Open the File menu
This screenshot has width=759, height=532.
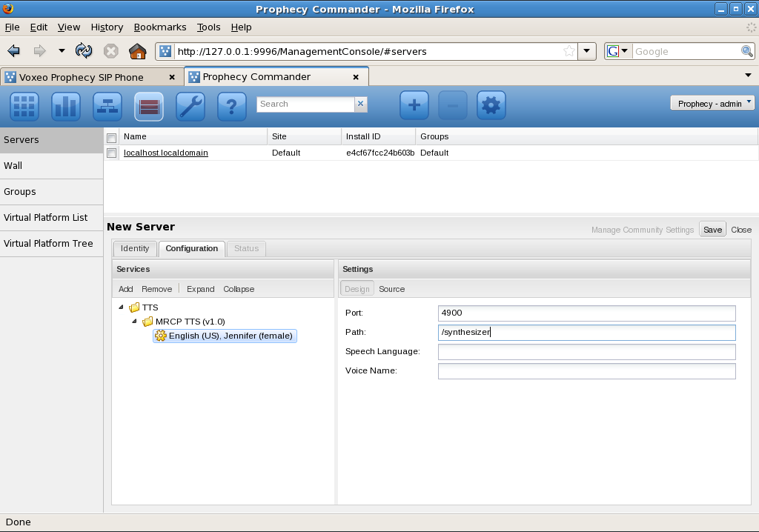point(12,27)
